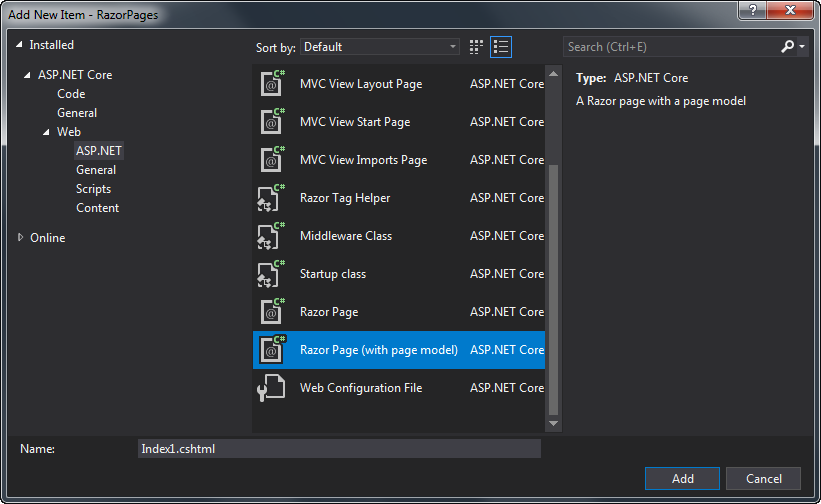Click ASP.NET Core type in Middleware Class row
Screen dimensions: 821x504
(x=507, y=236)
